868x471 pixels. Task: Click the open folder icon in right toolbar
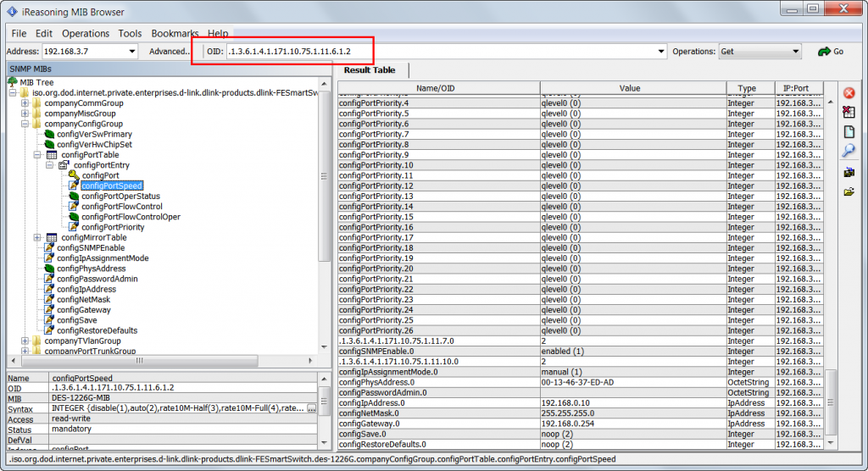(x=849, y=191)
